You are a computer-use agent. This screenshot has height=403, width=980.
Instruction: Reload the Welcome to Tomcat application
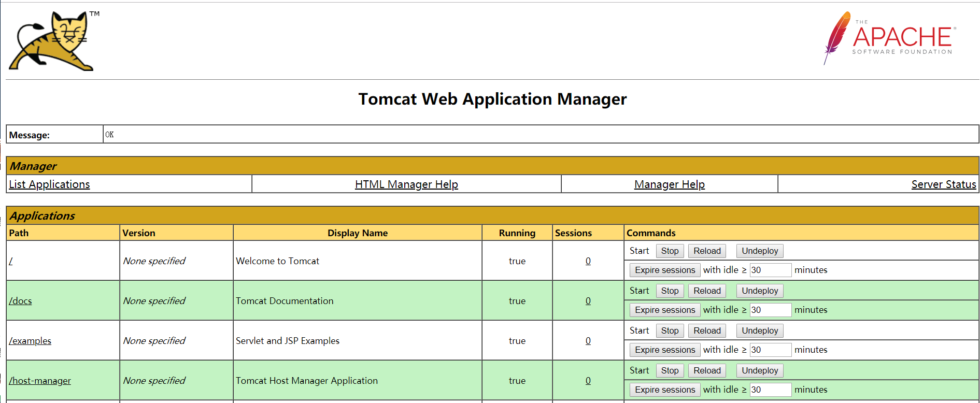tap(707, 251)
